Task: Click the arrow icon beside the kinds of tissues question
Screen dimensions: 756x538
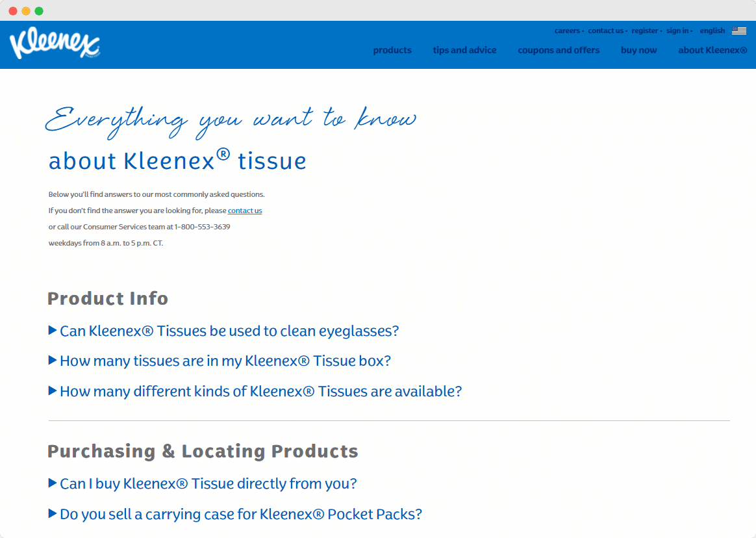Action: point(52,391)
